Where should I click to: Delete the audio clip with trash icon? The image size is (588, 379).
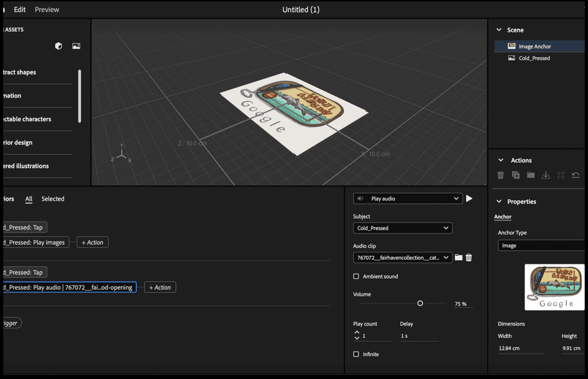click(x=469, y=258)
